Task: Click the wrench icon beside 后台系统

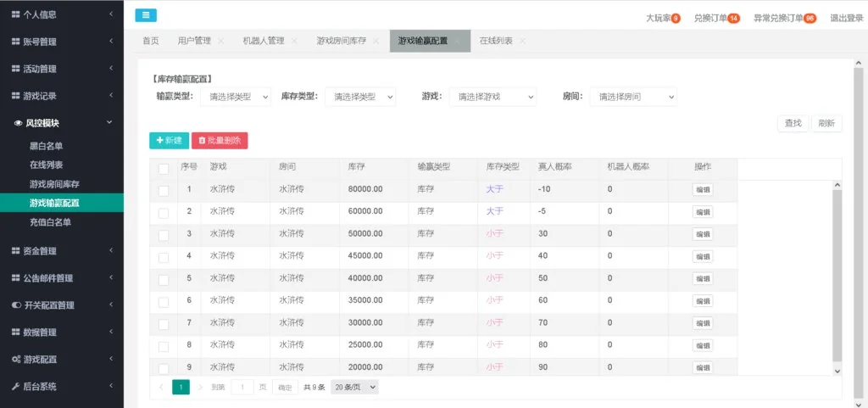Action: point(16,387)
